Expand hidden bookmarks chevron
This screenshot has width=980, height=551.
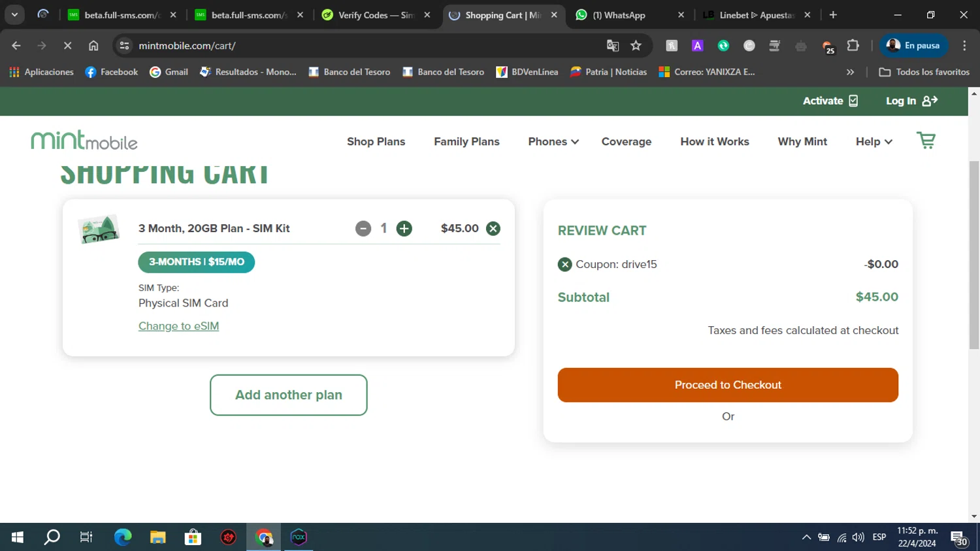[x=850, y=72]
